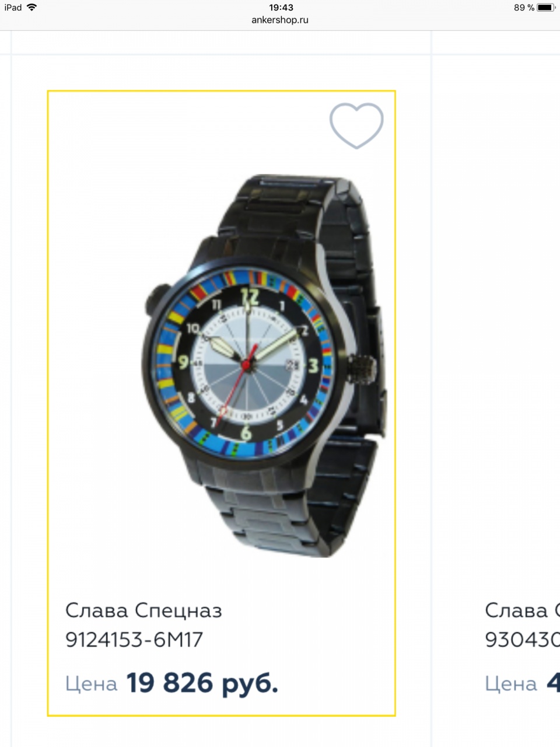Click model number 9124153-6M17
This screenshot has width=560, height=747.
[x=134, y=640]
